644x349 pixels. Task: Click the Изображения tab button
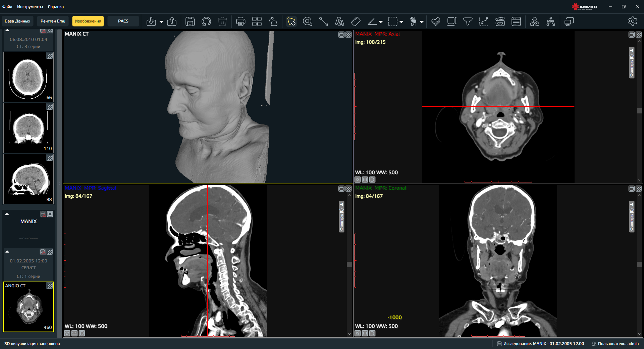(x=88, y=21)
